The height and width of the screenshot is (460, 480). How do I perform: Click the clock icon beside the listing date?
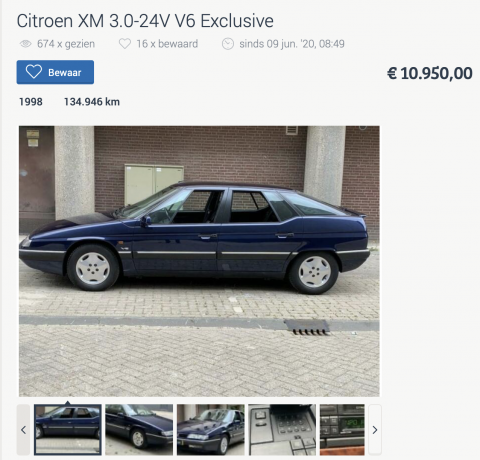(x=228, y=44)
